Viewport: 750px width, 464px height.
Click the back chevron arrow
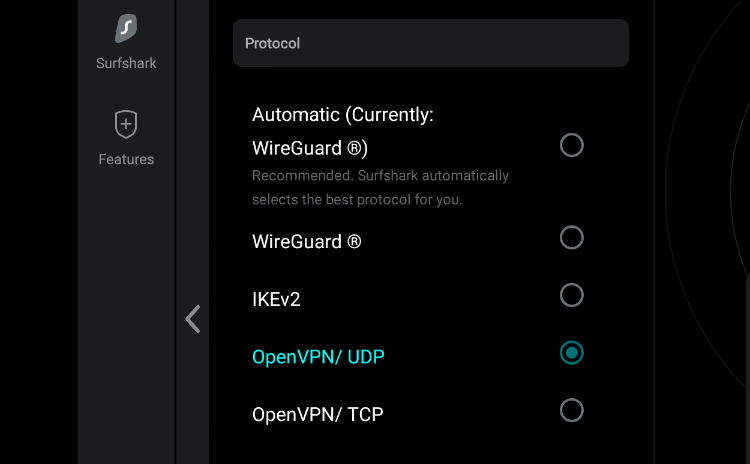tap(193, 319)
